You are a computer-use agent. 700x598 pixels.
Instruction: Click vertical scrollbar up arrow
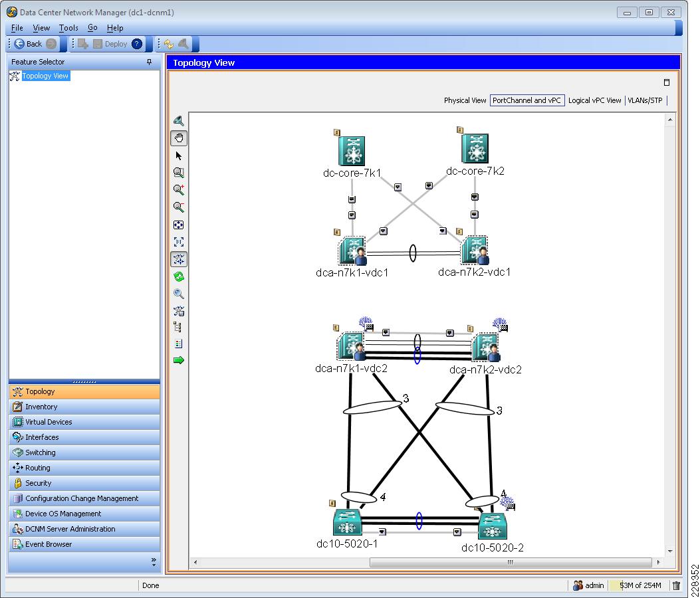670,120
